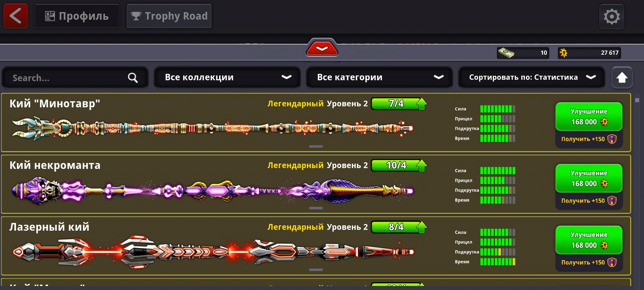Click the shield badge icon on Лазерный кий
644x290 pixels.
[x=612, y=262]
